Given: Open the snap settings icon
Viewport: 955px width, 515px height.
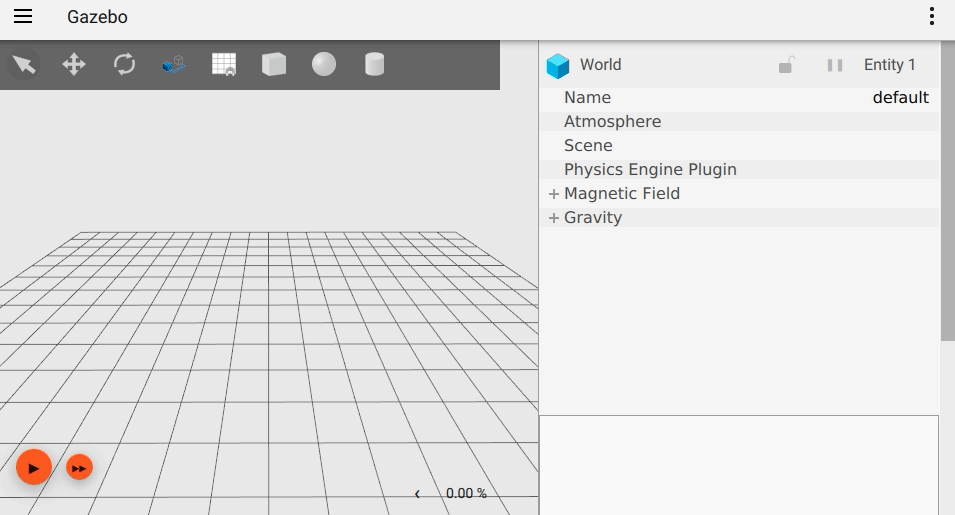Looking at the screenshot, I should [x=174, y=64].
